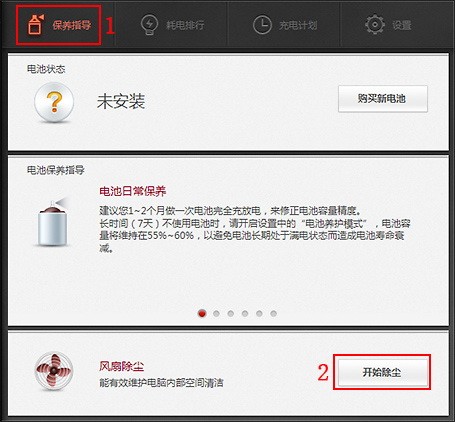The width and height of the screenshot is (455, 422).
Task: Click the question mark battery status icon
Action: 54,102
